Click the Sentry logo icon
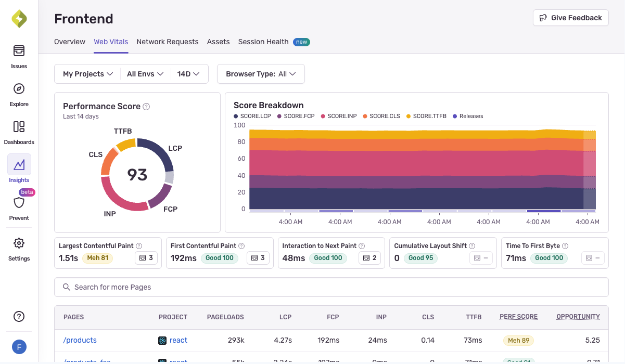625x364 pixels. pos(19,18)
